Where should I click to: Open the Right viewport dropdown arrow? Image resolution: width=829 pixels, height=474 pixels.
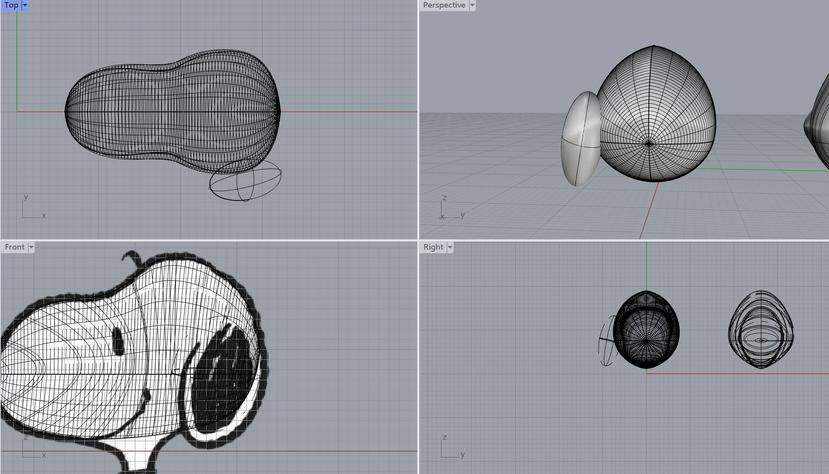pyautogui.click(x=450, y=247)
